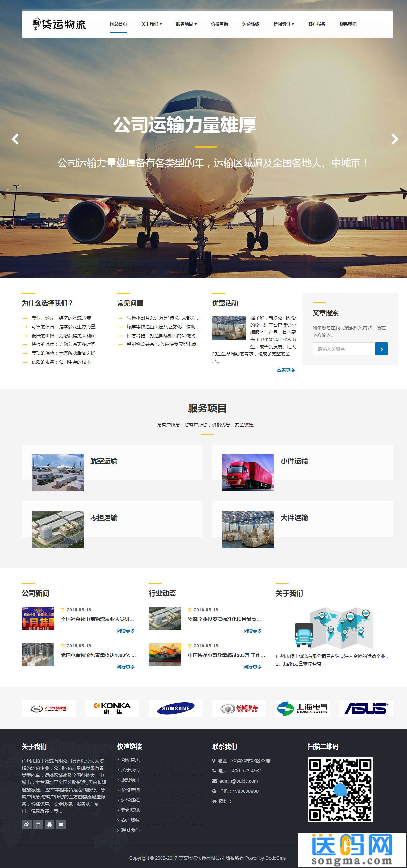Image resolution: width=407 pixels, height=868 pixels.
Task: Open 阅读更多 for 全国社会化电商物流 article
Action: (125, 631)
